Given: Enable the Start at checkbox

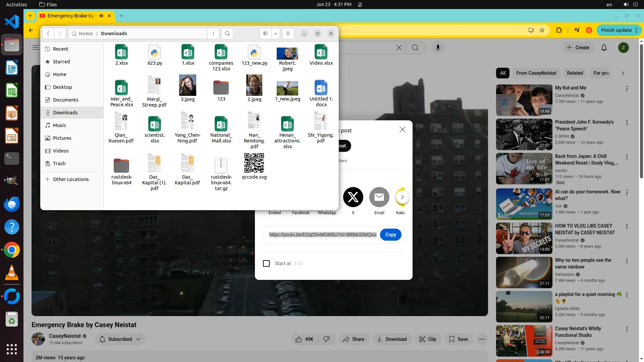Looking at the screenshot, I should coord(266,263).
